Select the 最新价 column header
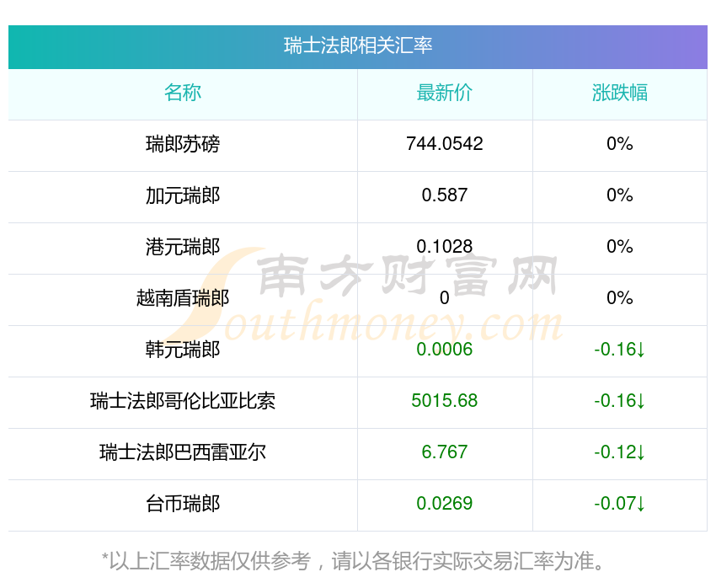Image resolution: width=716 pixels, height=588 pixels. (444, 93)
